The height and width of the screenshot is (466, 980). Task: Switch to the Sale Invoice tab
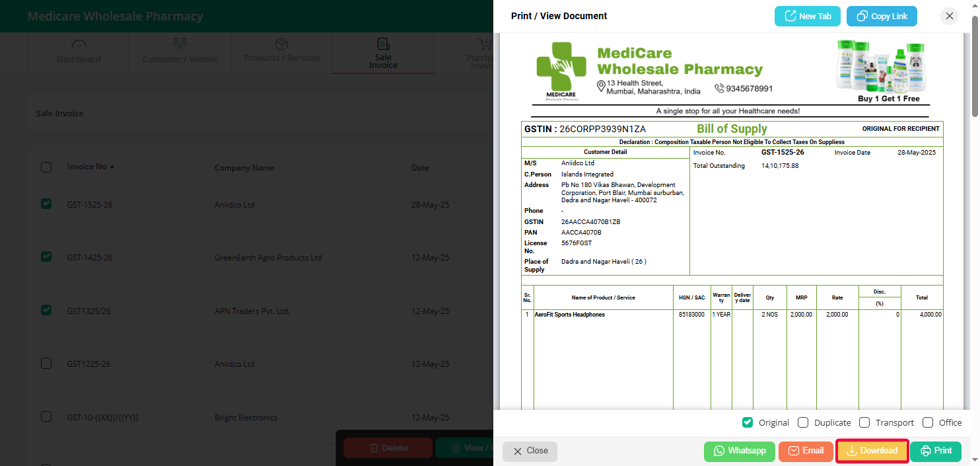[383, 53]
